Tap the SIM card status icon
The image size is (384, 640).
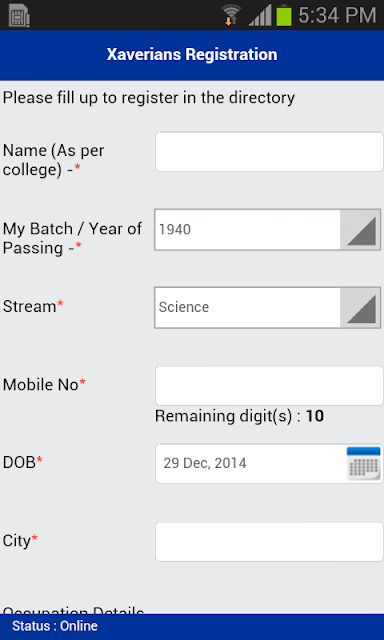19,16
